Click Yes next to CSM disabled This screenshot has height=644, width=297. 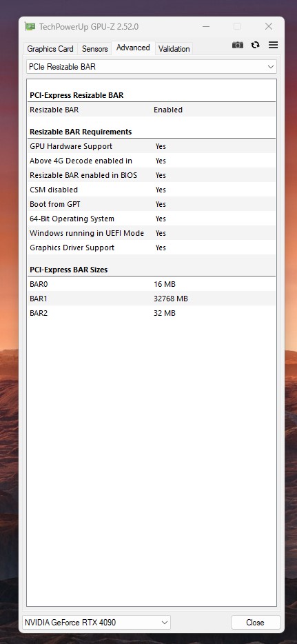[x=161, y=190]
